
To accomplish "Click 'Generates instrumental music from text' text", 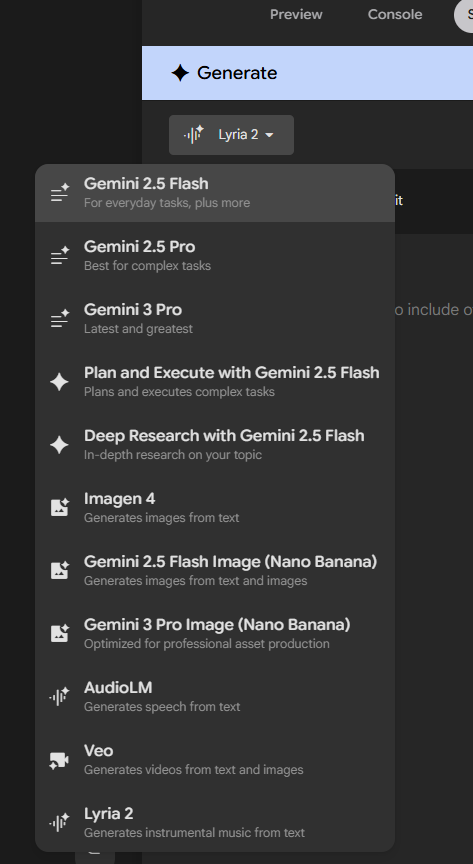I will [194, 832].
